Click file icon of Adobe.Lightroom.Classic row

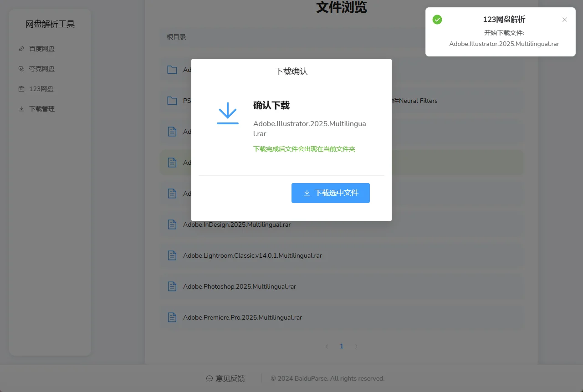coord(172,255)
